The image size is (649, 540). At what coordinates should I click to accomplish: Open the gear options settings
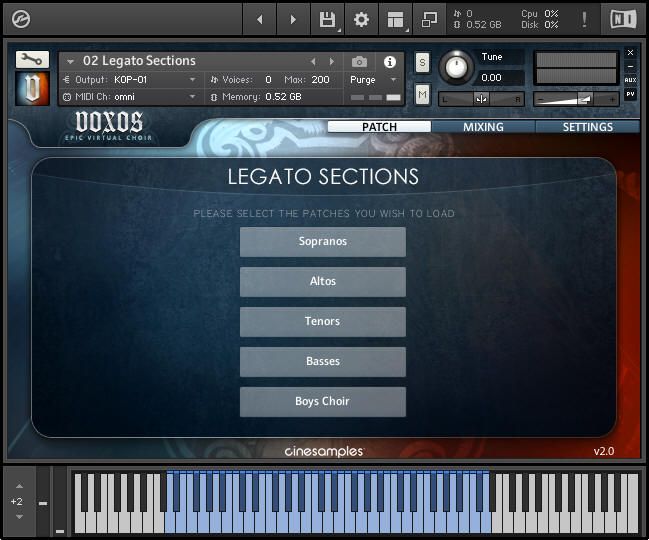click(x=361, y=19)
